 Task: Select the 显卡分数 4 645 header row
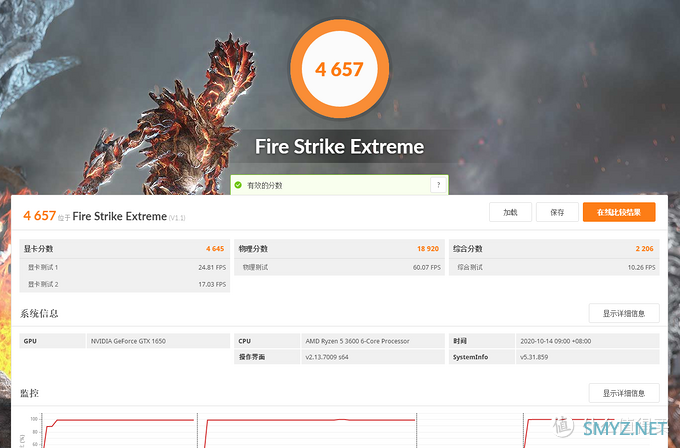tap(124, 249)
